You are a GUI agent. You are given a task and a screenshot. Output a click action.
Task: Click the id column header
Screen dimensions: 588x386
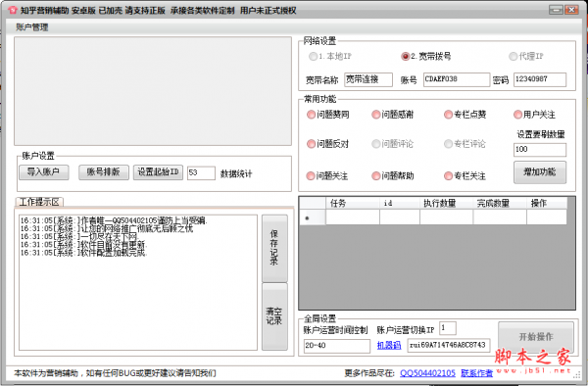[x=400, y=203]
